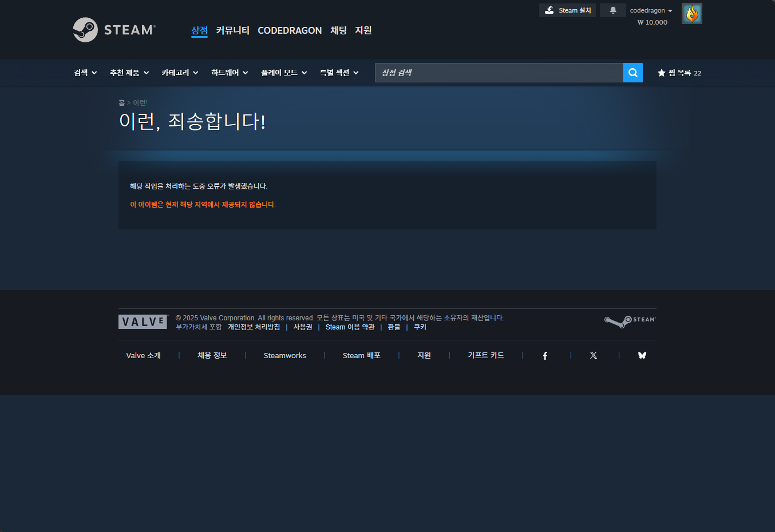Open the 찜 목록 wishlist star link

pyautogui.click(x=679, y=73)
